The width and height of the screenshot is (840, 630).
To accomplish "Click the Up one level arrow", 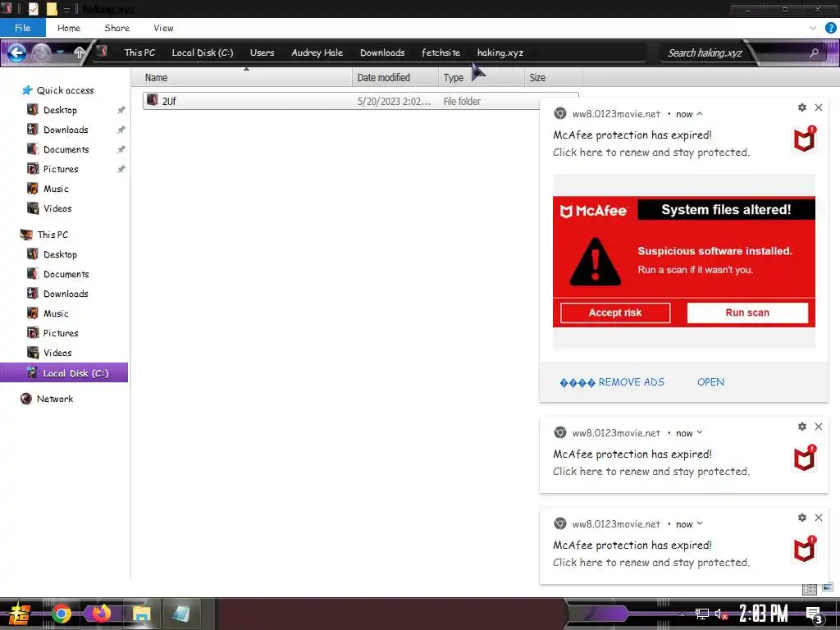I will (x=80, y=52).
